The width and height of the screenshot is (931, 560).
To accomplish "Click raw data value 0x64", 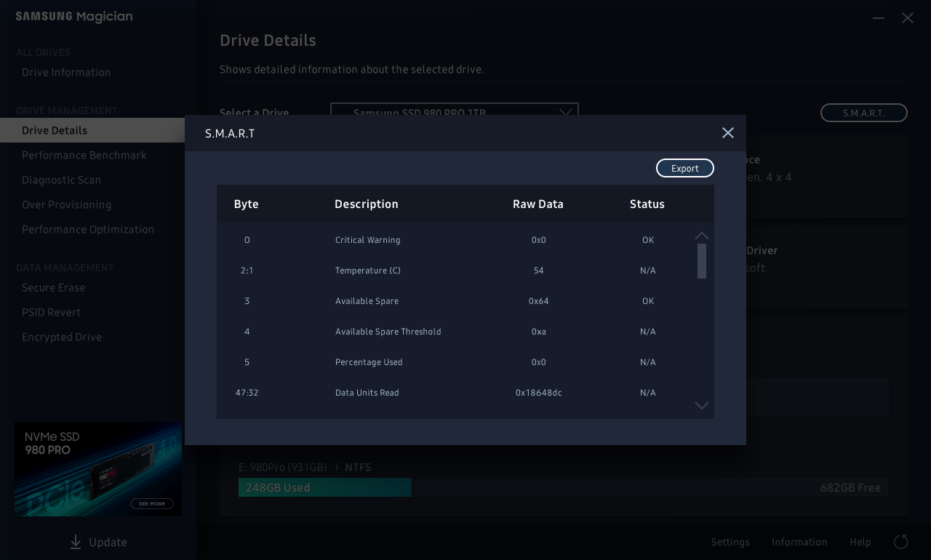I will point(539,301).
